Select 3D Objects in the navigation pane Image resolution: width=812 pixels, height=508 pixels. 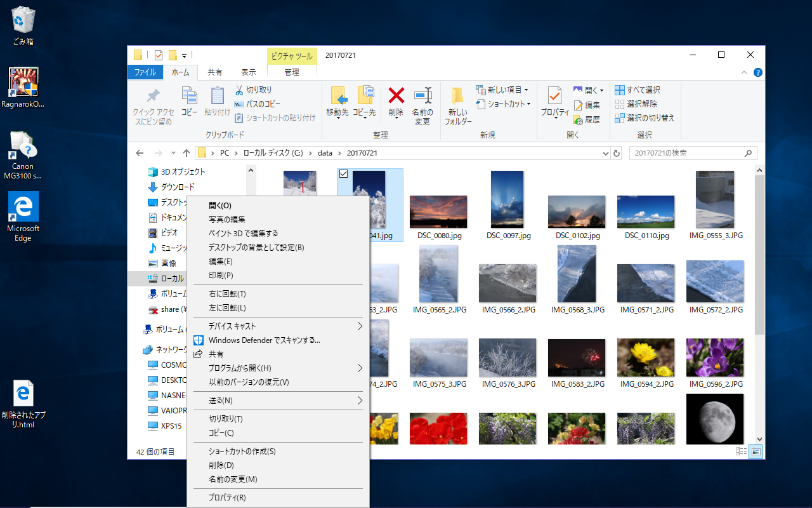coord(176,172)
